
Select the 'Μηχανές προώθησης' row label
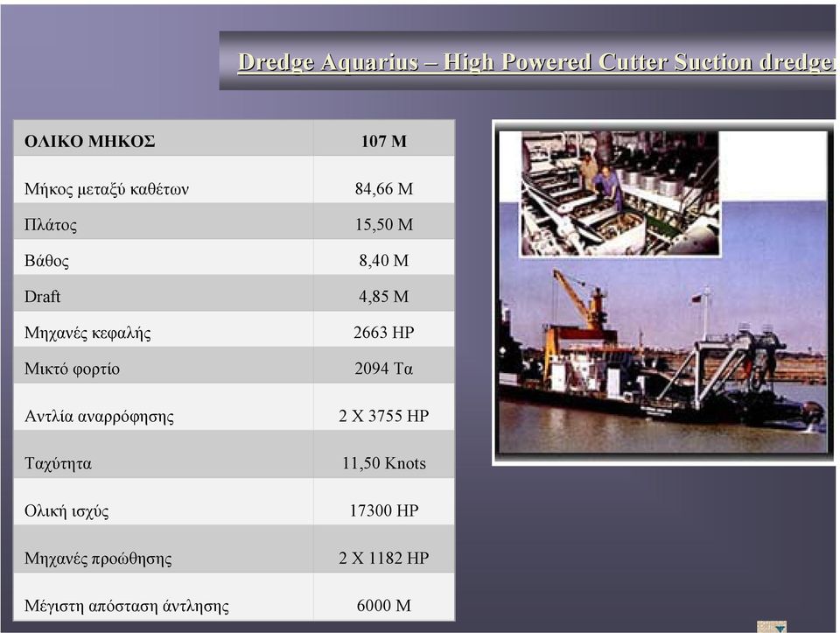(x=98, y=559)
